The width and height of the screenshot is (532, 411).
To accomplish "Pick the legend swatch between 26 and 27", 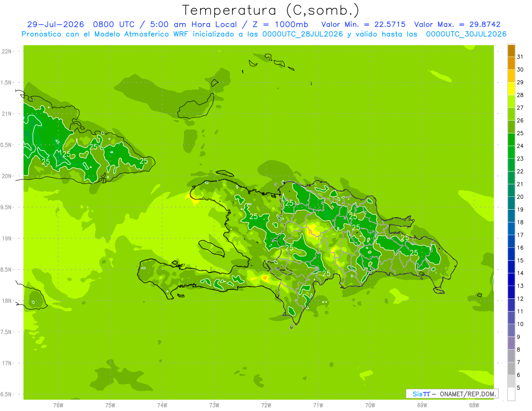I will coord(511,114).
